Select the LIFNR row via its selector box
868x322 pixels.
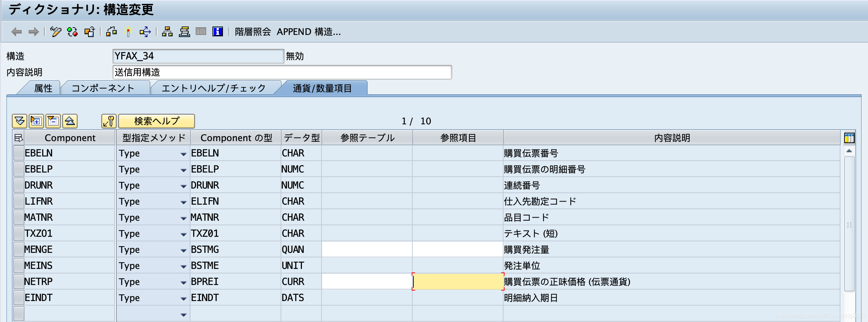[19, 202]
